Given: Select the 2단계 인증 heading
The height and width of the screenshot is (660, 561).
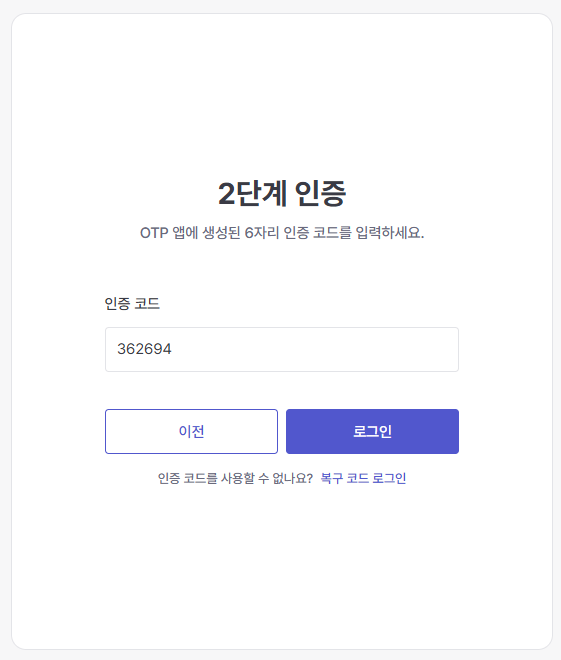Looking at the screenshot, I should click(282, 193).
